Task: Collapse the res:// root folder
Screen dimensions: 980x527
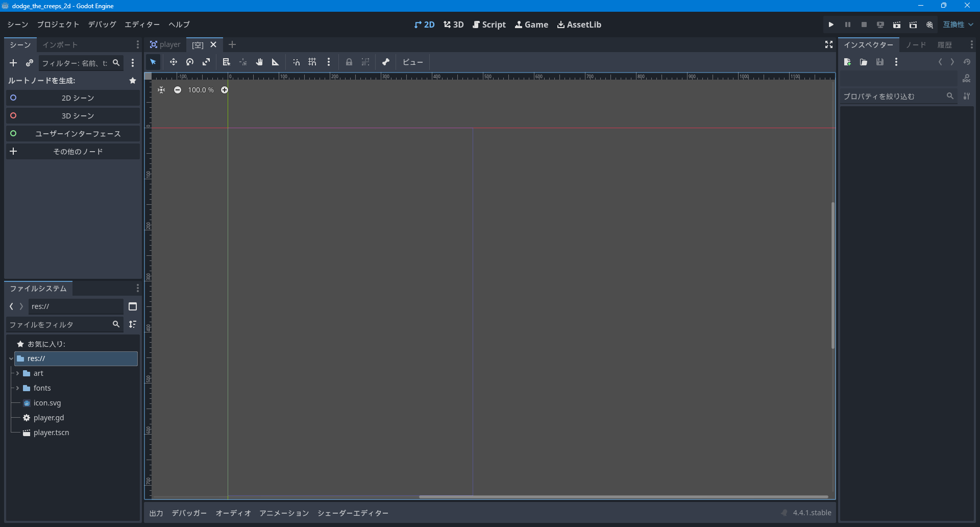Action: 11,358
